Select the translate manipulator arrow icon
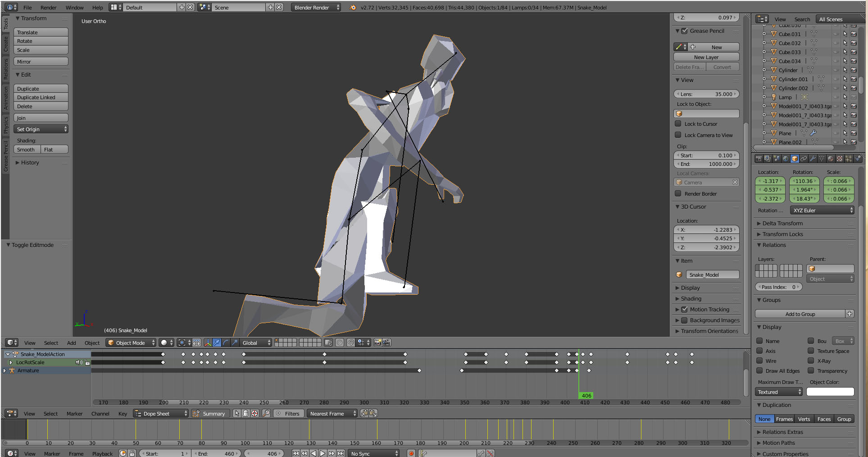The width and height of the screenshot is (868, 457). [x=217, y=343]
